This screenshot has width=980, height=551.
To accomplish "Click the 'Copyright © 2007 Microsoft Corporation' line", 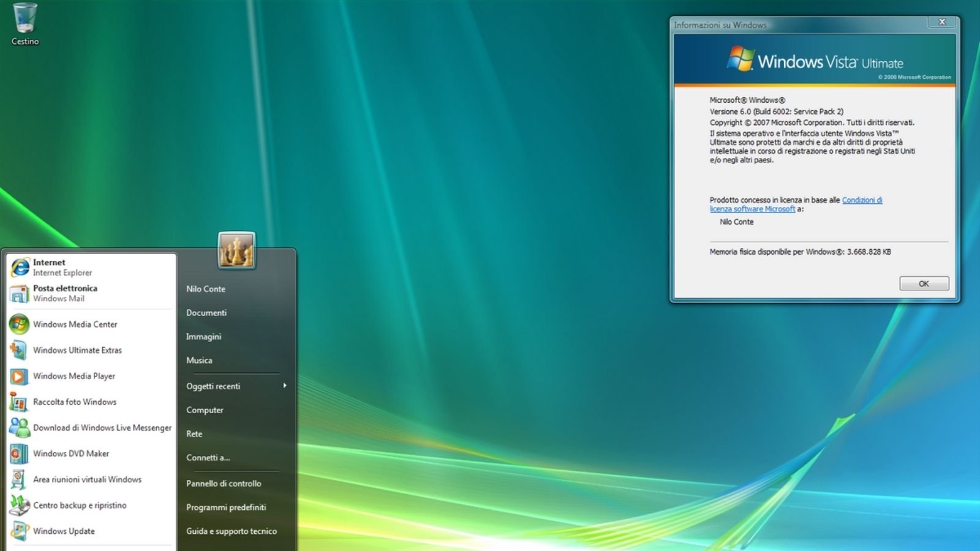I will point(812,122).
